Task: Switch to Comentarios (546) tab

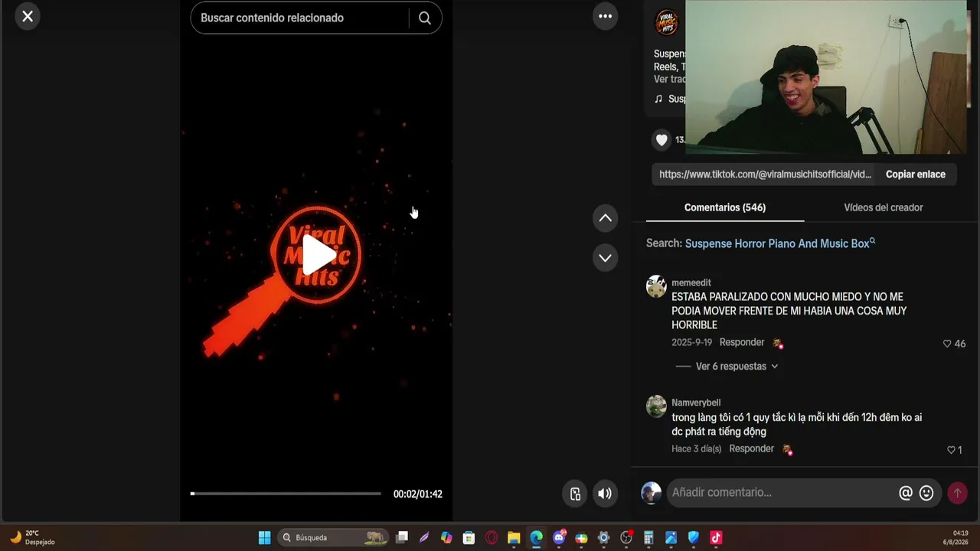Action: click(x=725, y=207)
